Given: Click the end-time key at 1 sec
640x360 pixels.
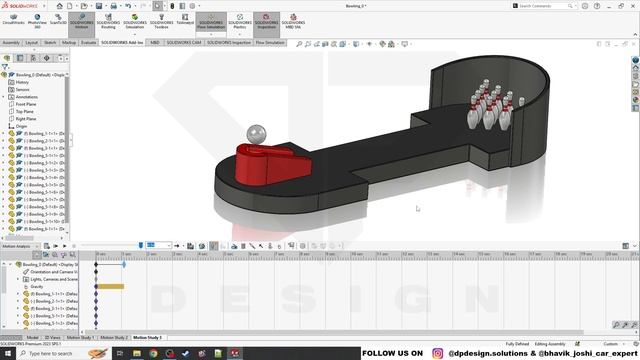Looking at the screenshot, I should (x=124, y=264).
